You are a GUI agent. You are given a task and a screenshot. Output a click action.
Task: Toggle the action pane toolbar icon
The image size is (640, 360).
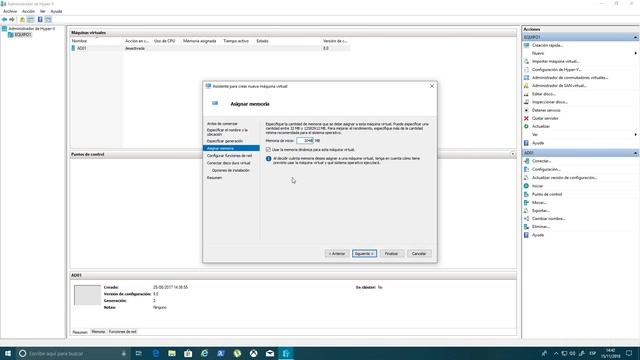pos(48,20)
